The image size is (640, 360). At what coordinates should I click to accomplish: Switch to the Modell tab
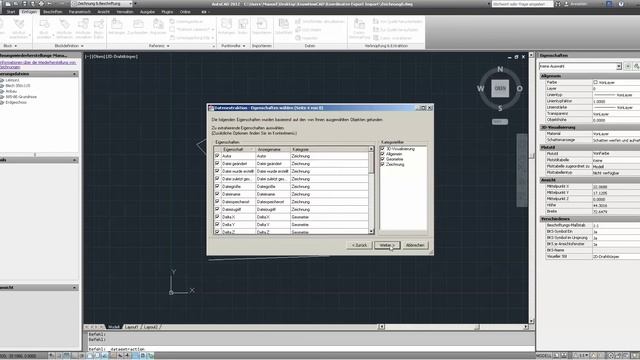point(113,327)
